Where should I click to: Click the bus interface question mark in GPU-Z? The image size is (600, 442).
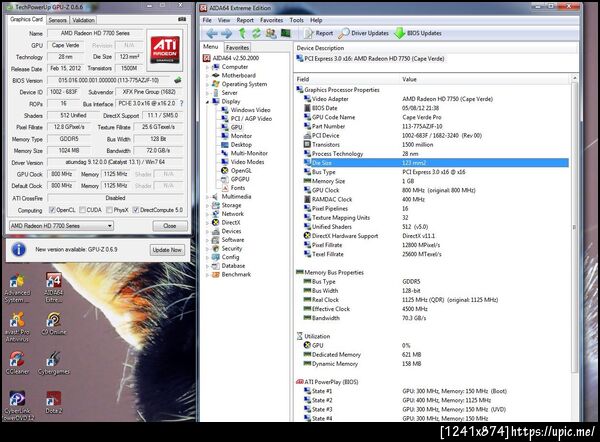click(181, 103)
